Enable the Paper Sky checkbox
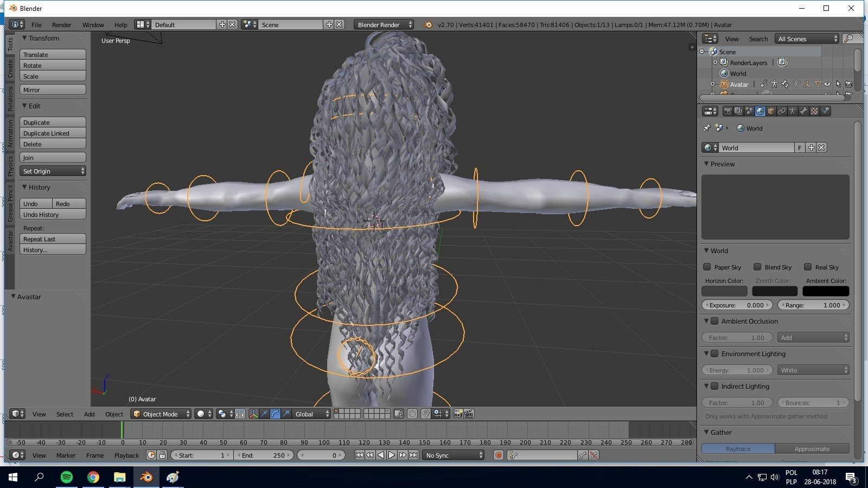Screen dimensions: 868x488 coord(707,267)
